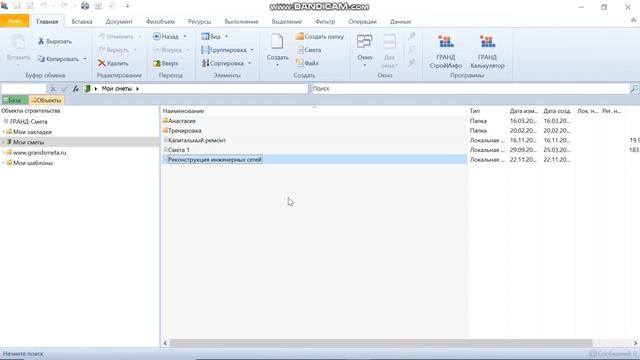Open the large Создать dropdown button
The image size is (640, 360).
click(x=277, y=51)
